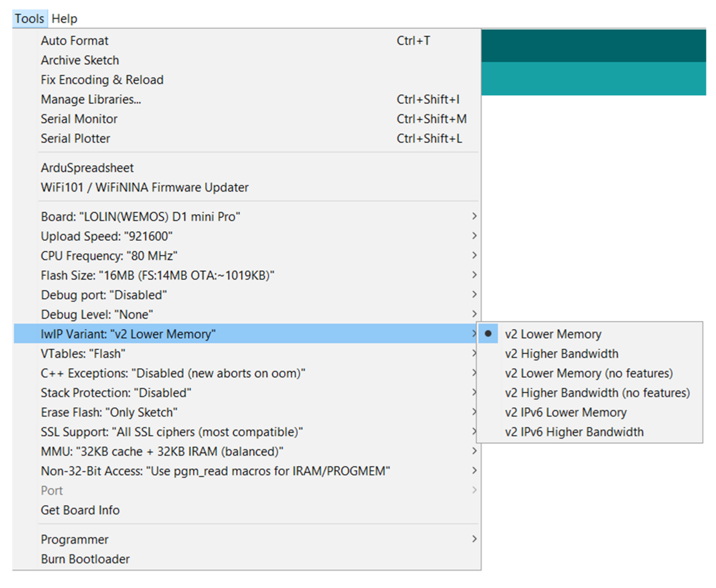The height and width of the screenshot is (588, 716).
Task: Select v2 Higher Bandwidth radio option
Action: tap(561, 354)
